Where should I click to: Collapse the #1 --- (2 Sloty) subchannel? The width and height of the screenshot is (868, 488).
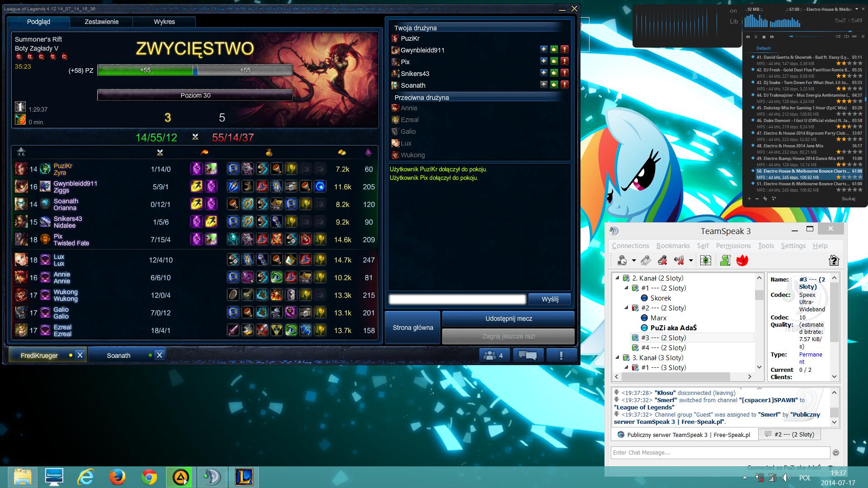point(627,288)
